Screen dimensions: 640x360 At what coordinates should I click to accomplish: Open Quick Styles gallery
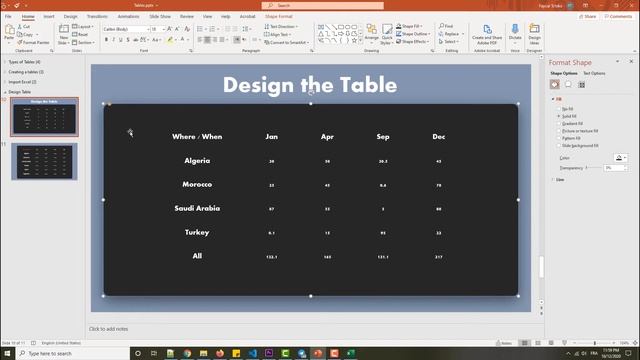click(387, 34)
